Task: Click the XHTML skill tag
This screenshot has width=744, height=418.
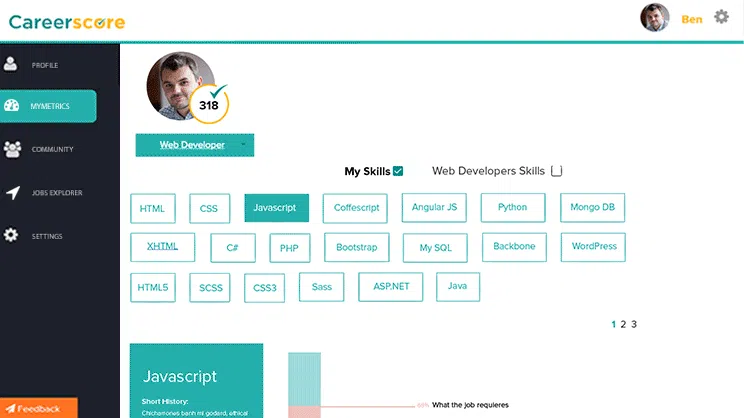Action: pos(162,247)
